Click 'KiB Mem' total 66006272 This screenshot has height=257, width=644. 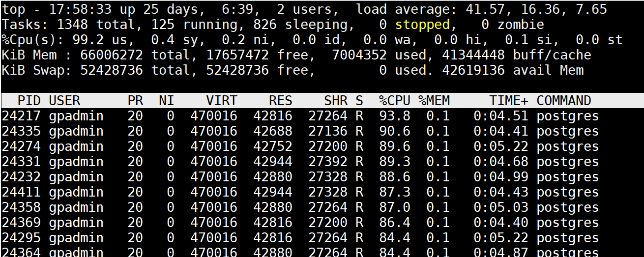tap(112, 55)
